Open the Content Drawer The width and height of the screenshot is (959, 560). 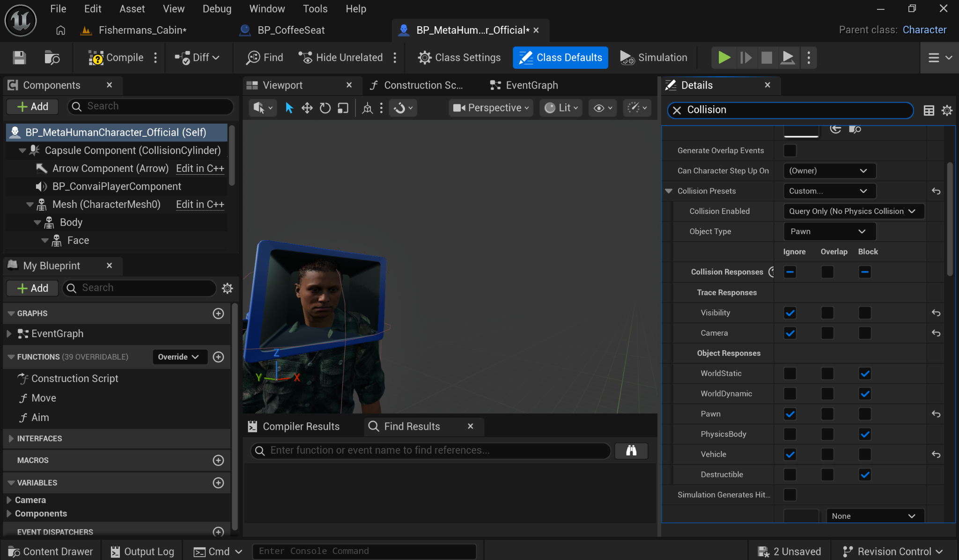coord(51,552)
